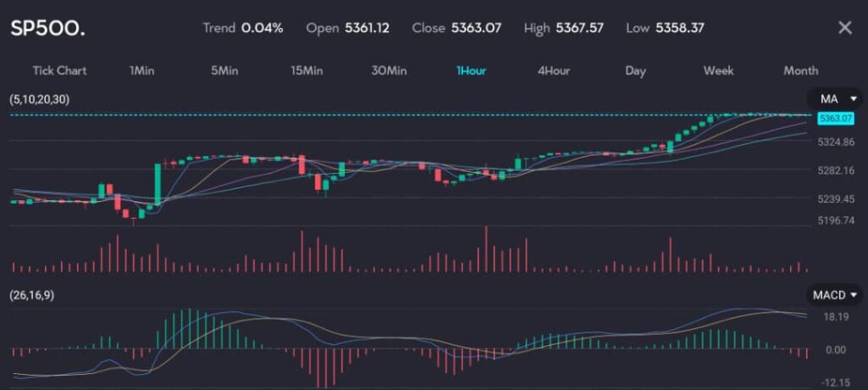Open the MA indicator dropdown
The image size is (868, 390).
(x=833, y=99)
